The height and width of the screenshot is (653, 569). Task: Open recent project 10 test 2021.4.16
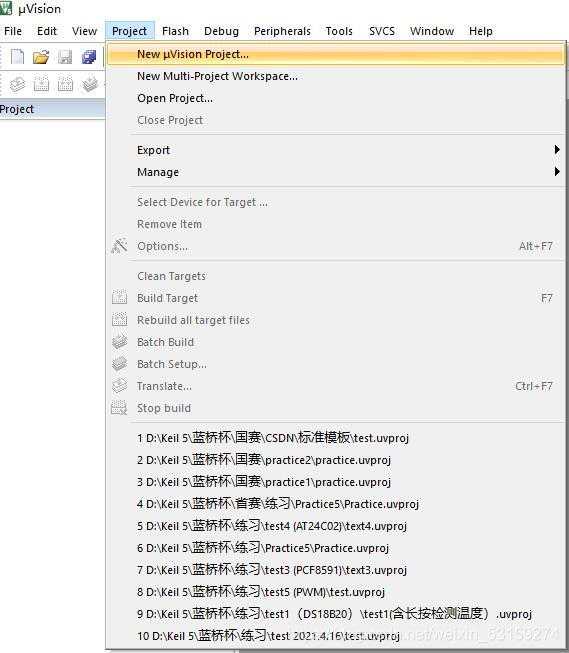coord(336,636)
